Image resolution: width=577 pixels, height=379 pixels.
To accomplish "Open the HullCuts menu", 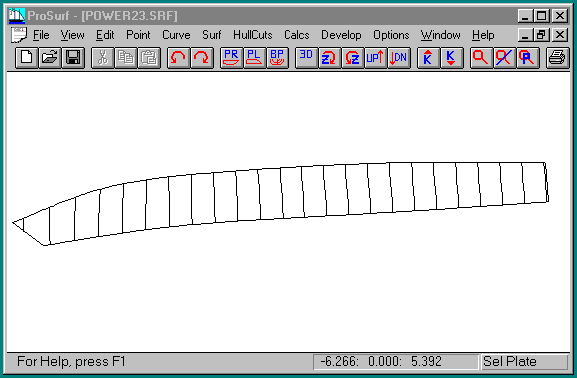I will (x=253, y=35).
